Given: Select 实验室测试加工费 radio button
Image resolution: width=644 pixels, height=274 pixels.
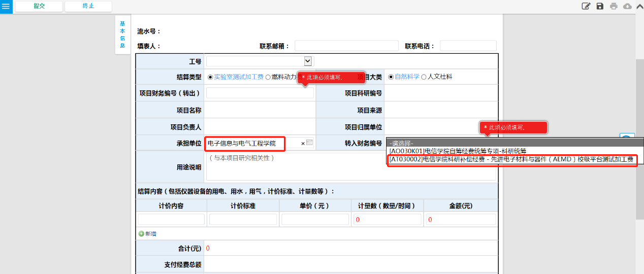Looking at the screenshot, I should click(211, 77).
